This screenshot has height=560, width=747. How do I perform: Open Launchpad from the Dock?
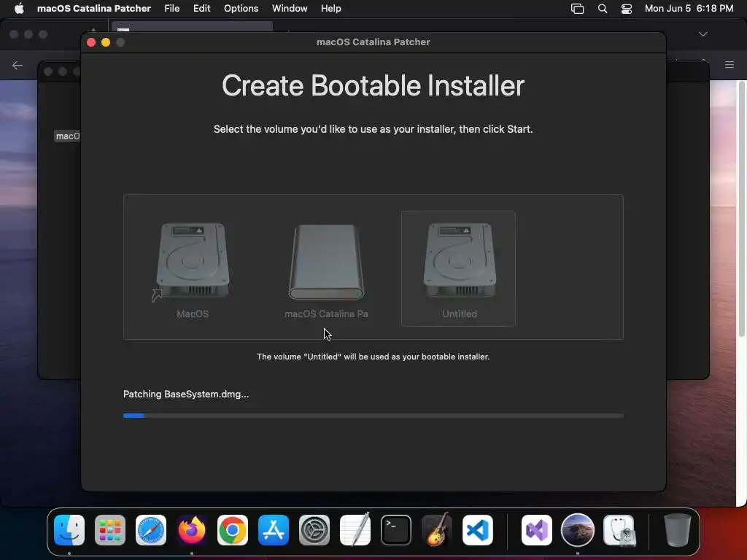(110, 530)
